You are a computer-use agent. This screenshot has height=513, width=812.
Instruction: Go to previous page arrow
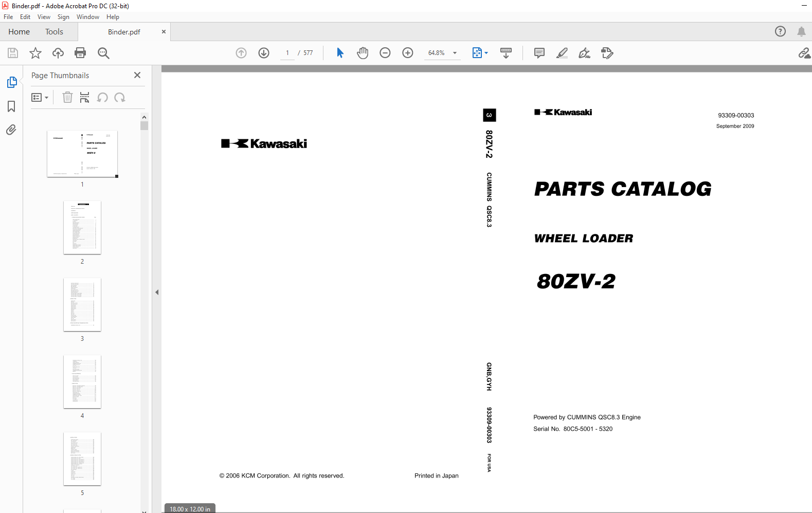pos(241,53)
